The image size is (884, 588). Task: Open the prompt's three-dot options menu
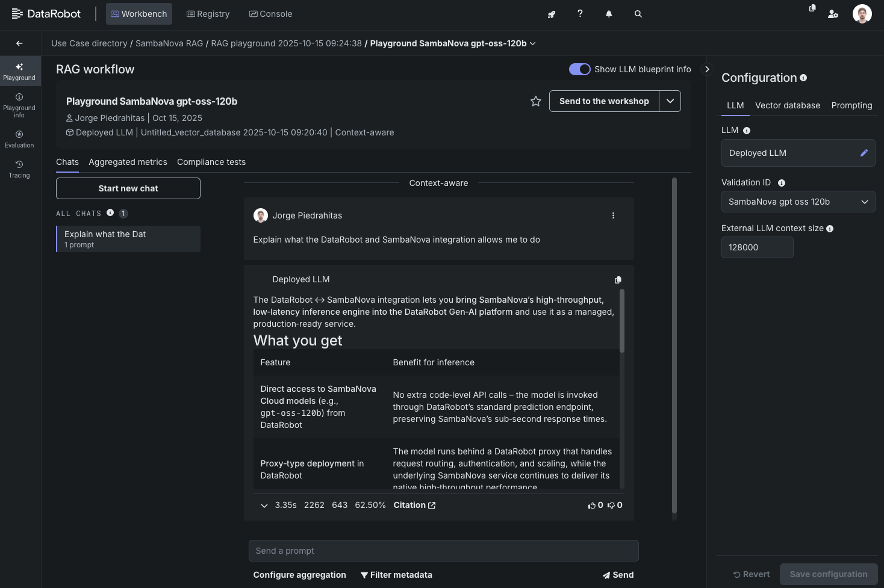pyautogui.click(x=613, y=215)
